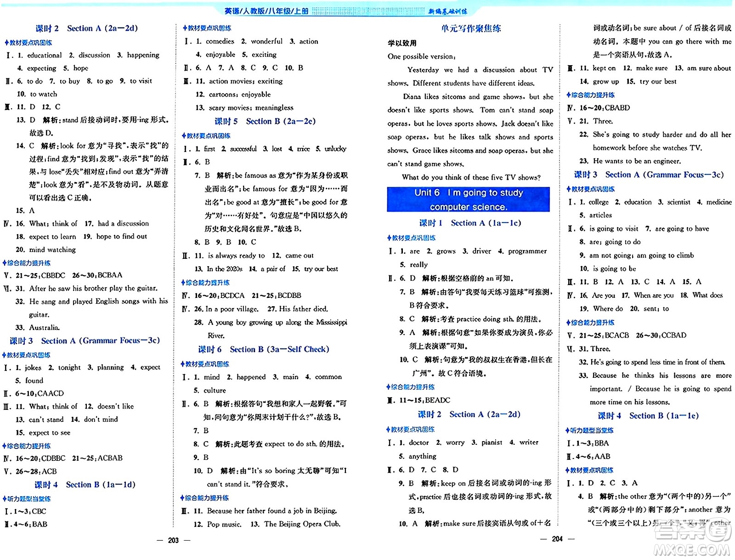This screenshot has width=735, height=560.
Task: Click the answer '1. educational'
Action: (40, 55)
